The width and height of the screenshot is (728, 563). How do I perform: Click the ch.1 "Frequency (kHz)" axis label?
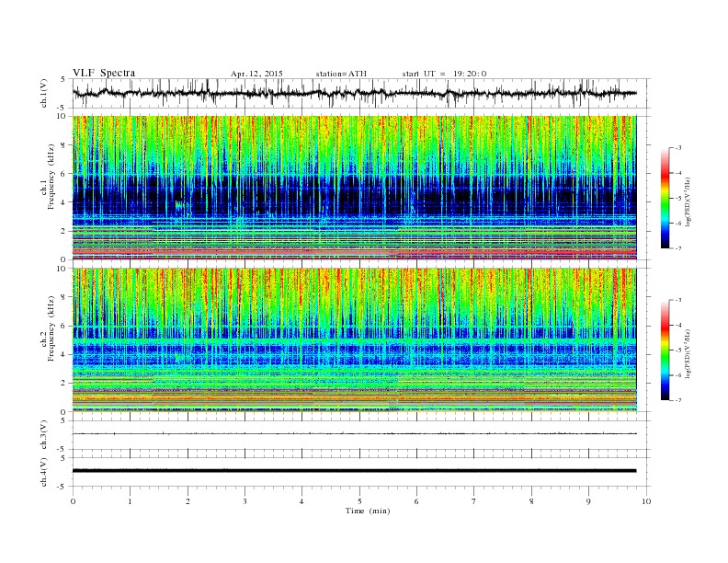[51, 177]
